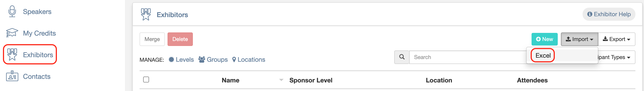
Task: Click the Contacts badge card icon
Action: click(12, 76)
